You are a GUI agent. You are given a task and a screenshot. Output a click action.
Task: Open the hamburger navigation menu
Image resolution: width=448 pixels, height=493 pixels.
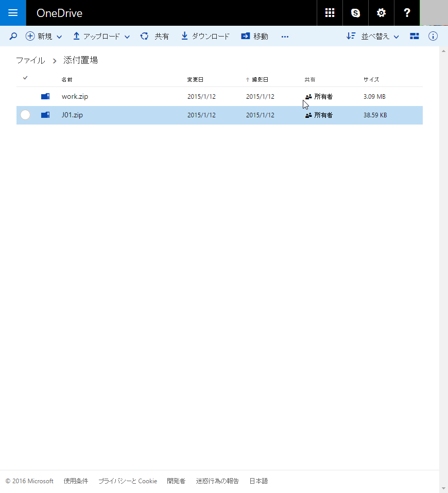point(13,13)
